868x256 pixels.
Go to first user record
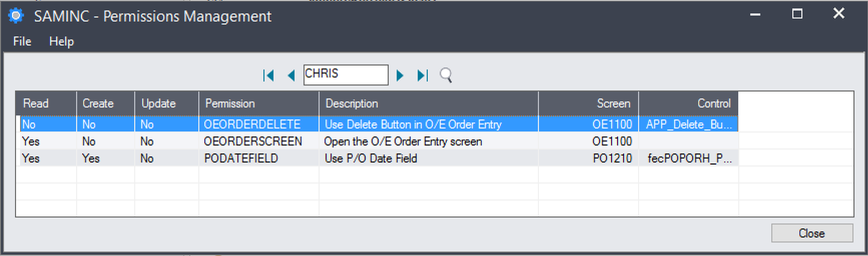[x=268, y=75]
